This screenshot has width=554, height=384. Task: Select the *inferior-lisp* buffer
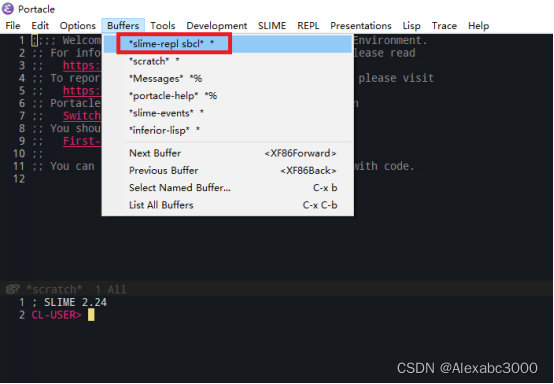pyautogui.click(x=228, y=130)
